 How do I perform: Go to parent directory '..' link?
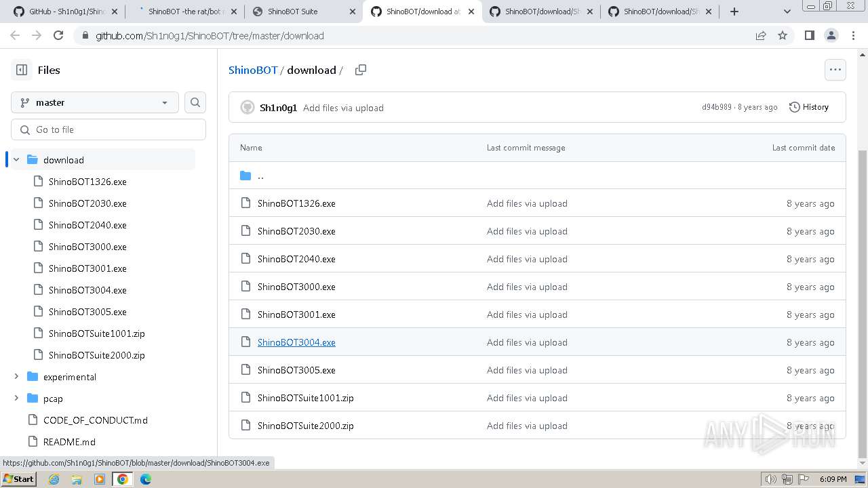click(x=260, y=176)
